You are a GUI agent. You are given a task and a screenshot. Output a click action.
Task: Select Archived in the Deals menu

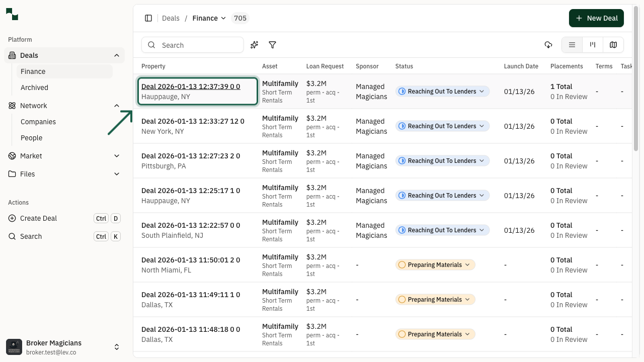pyautogui.click(x=34, y=87)
